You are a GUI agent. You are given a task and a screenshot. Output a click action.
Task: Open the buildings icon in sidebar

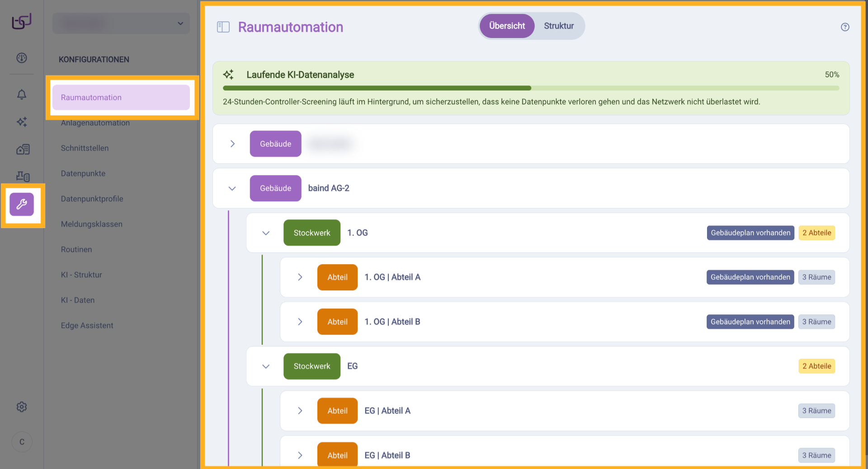pyautogui.click(x=23, y=149)
